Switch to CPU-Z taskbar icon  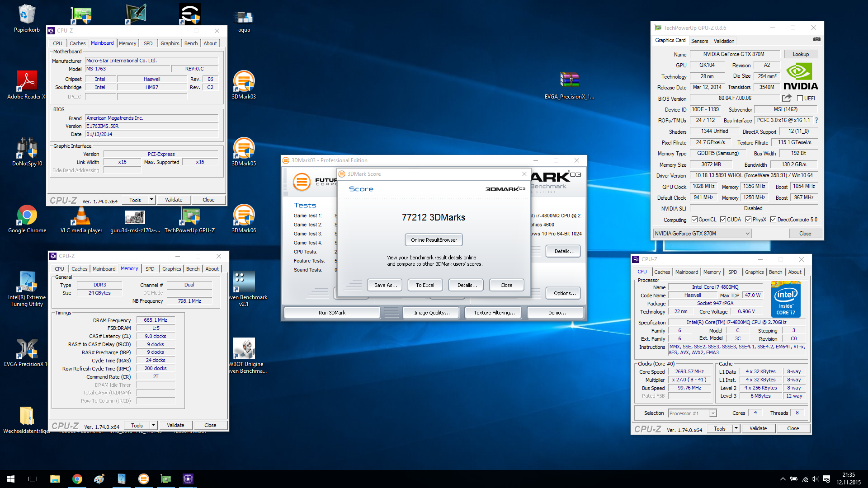coord(188,479)
